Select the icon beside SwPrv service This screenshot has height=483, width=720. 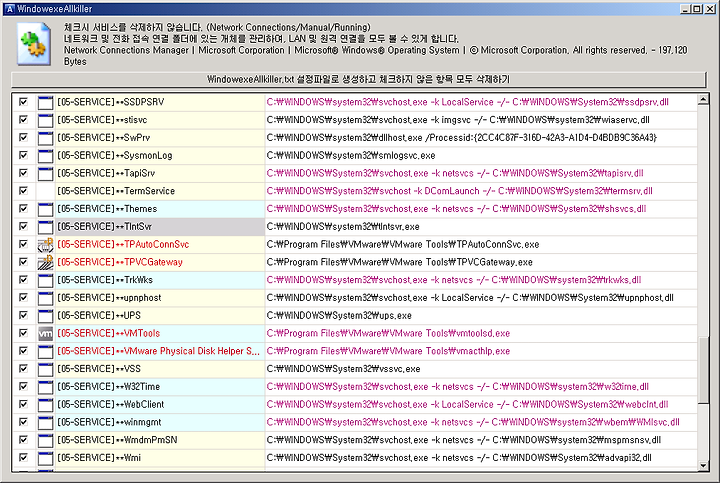point(45,138)
